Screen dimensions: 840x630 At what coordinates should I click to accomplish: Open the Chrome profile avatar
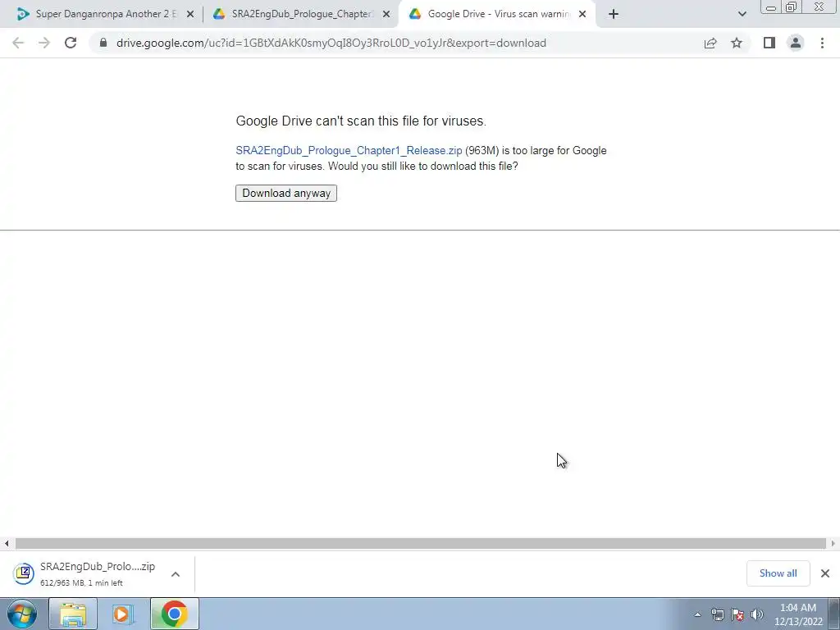(796, 43)
